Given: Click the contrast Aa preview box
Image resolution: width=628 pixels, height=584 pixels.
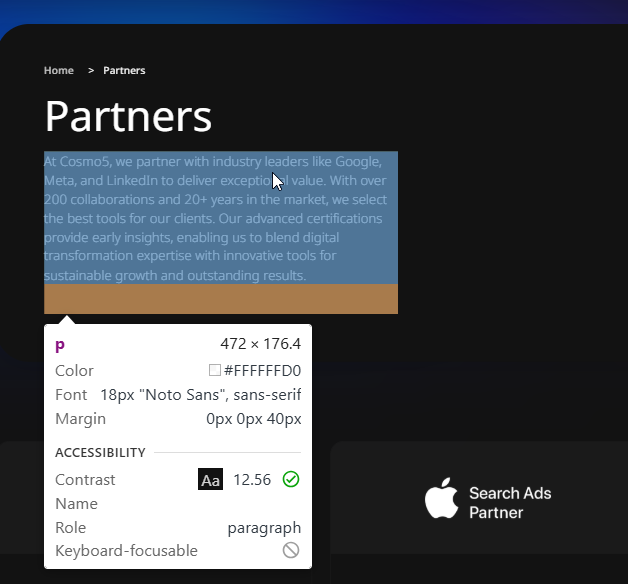Looking at the screenshot, I should tap(210, 479).
